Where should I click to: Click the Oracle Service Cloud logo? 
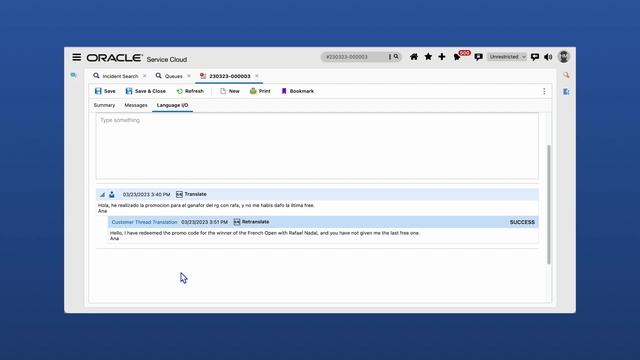point(137,58)
